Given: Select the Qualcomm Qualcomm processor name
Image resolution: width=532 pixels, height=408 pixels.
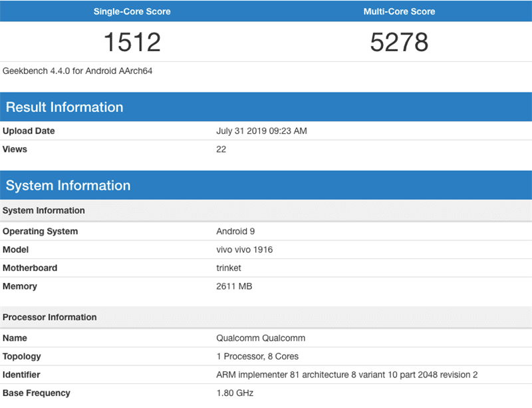Looking at the screenshot, I should pos(261,338).
